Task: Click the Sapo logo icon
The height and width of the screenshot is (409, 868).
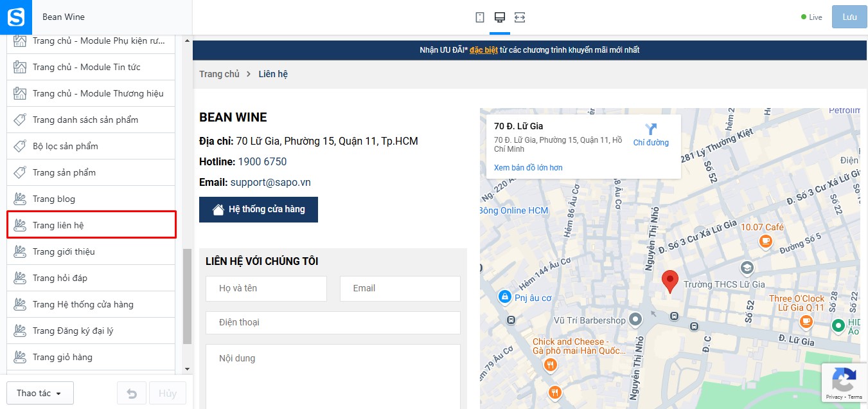Action: [x=15, y=17]
